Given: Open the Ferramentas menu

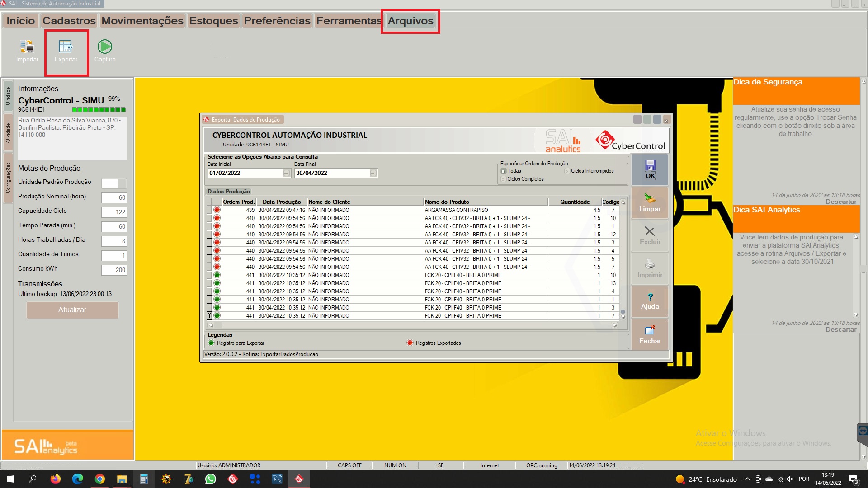Looking at the screenshot, I should pyautogui.click(x=349, y=21).
